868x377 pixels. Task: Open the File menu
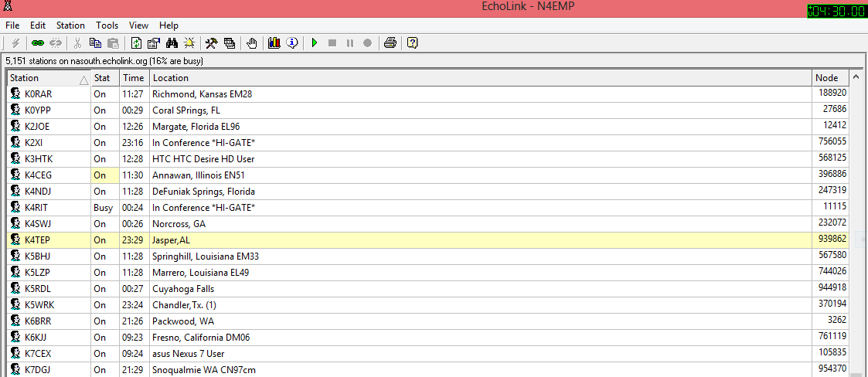coord(12,25)
